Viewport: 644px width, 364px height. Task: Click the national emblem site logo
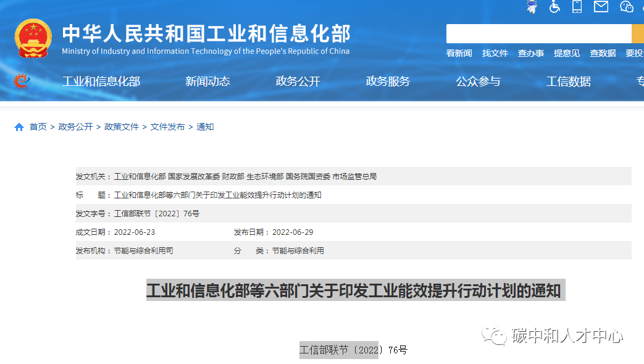[x=32, y=38]
